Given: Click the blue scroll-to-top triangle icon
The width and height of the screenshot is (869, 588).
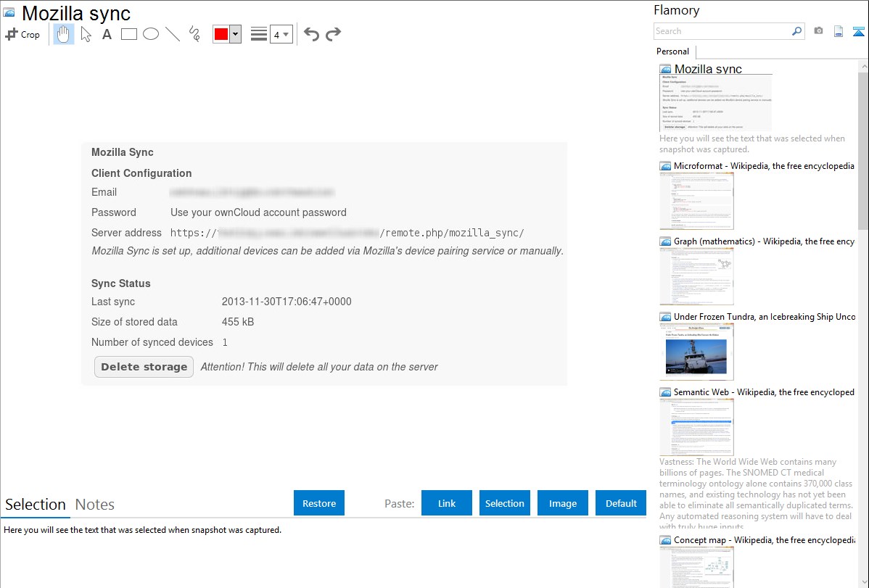Looking at the screenshot, I should [x=858, y=32].
